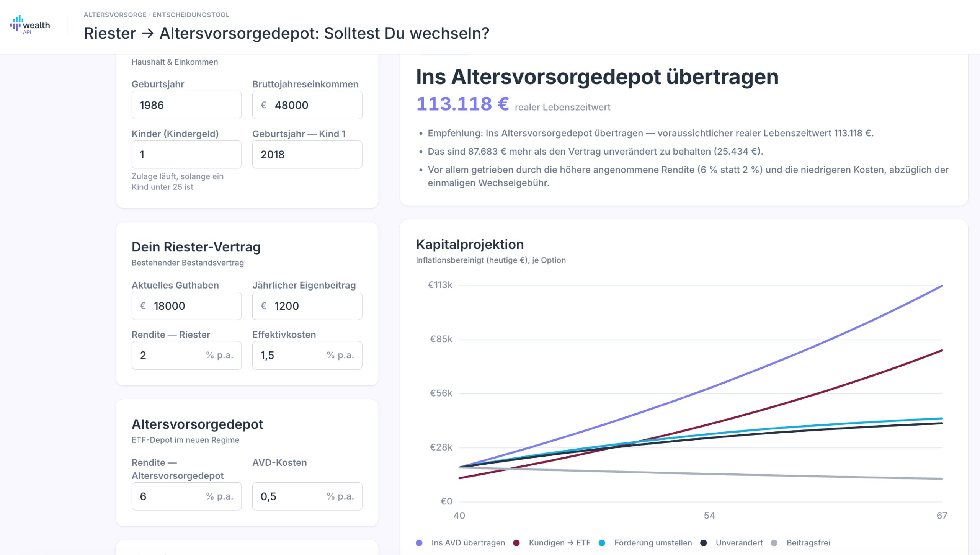The image size is (980, 555).
Task: Click the age 40 x-axis label
Action: point(459,516)
